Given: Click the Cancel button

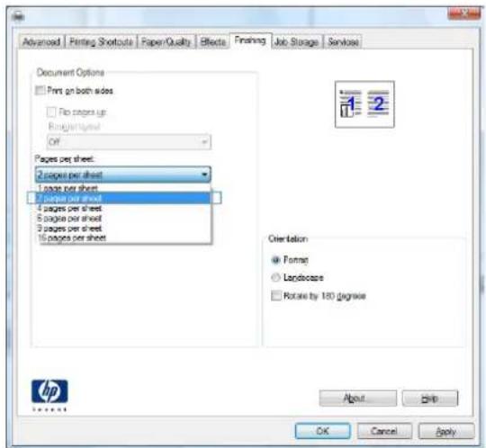Looking at the screenshot, I should pos(384,431).
